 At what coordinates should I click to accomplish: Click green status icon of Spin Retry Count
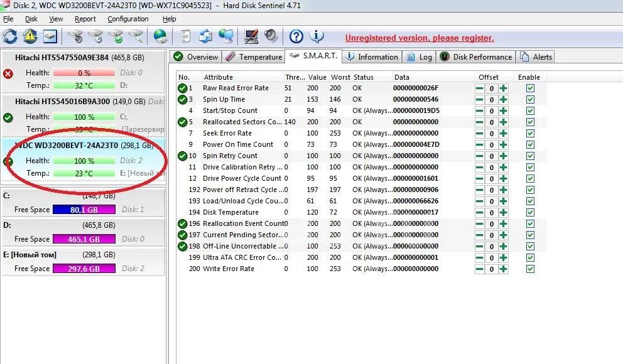[182, 156]
